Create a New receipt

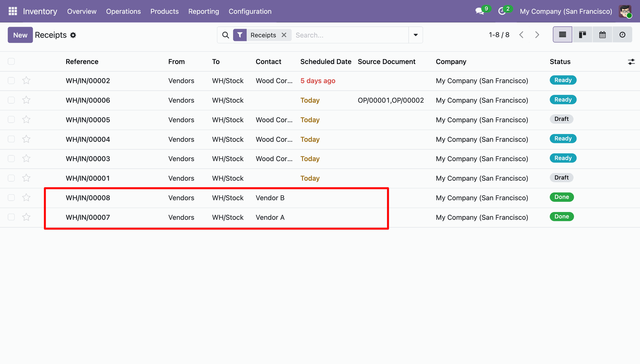click(20, 35)
